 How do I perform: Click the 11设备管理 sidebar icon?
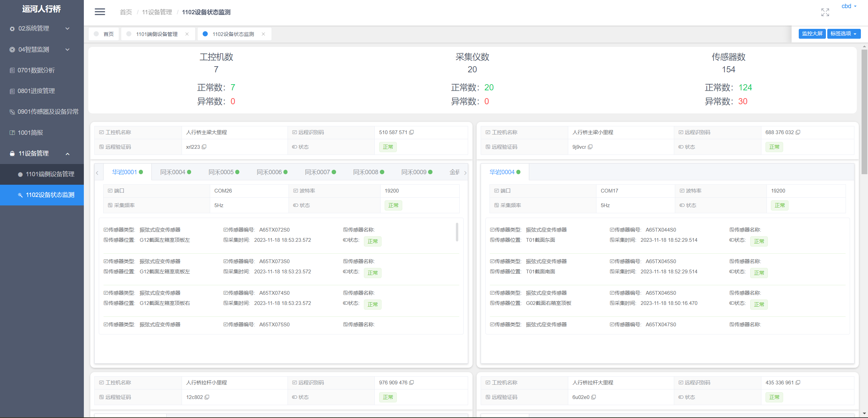pyautogui.click(x=12, y=153)
